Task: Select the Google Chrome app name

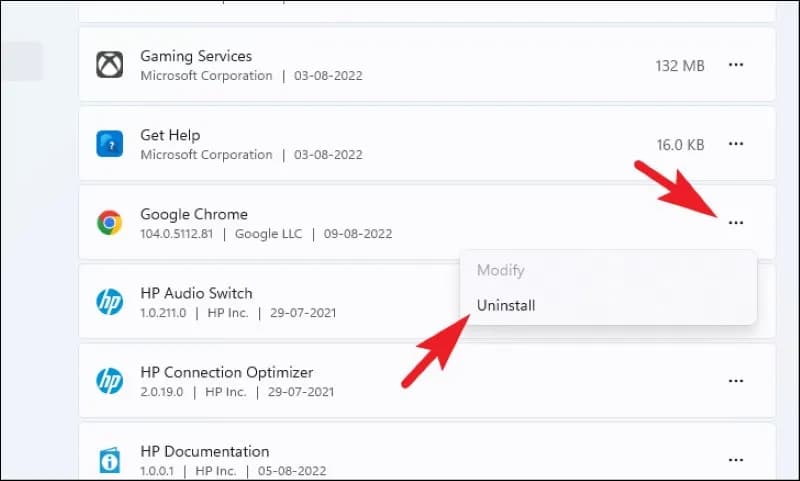Action: (194, 214)
